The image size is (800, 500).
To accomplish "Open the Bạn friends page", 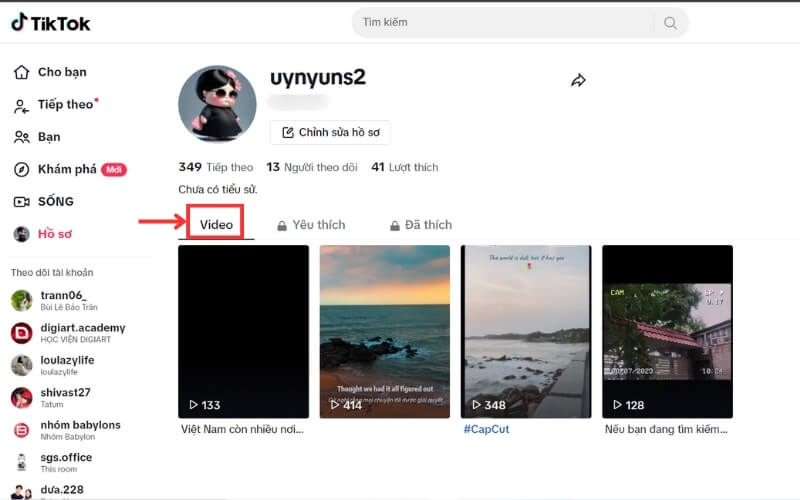I will (x=37, y=137).
